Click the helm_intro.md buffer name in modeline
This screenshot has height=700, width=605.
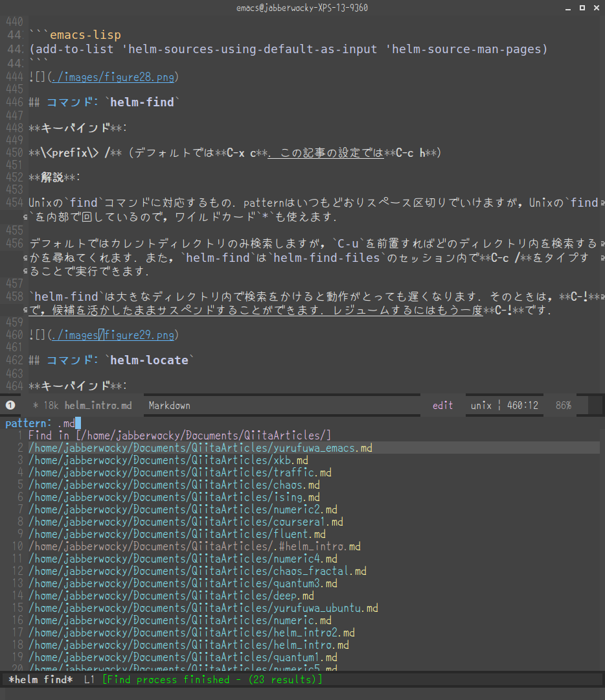98,405
